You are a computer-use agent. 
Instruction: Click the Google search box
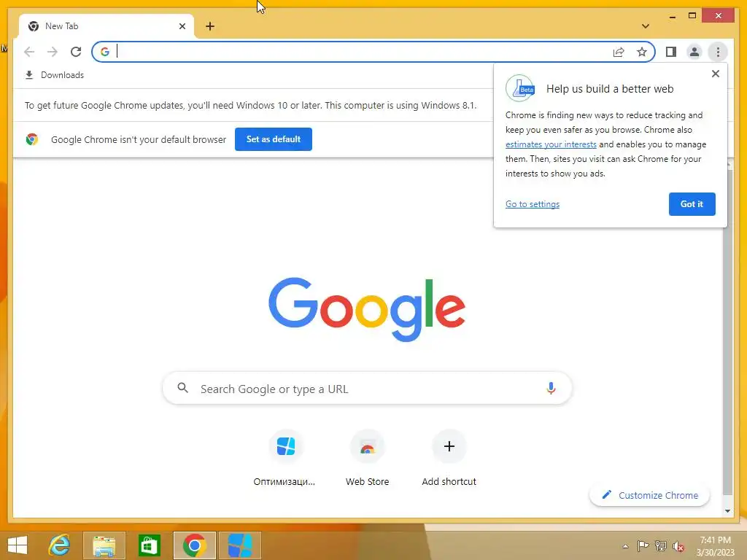pos(367,389)
